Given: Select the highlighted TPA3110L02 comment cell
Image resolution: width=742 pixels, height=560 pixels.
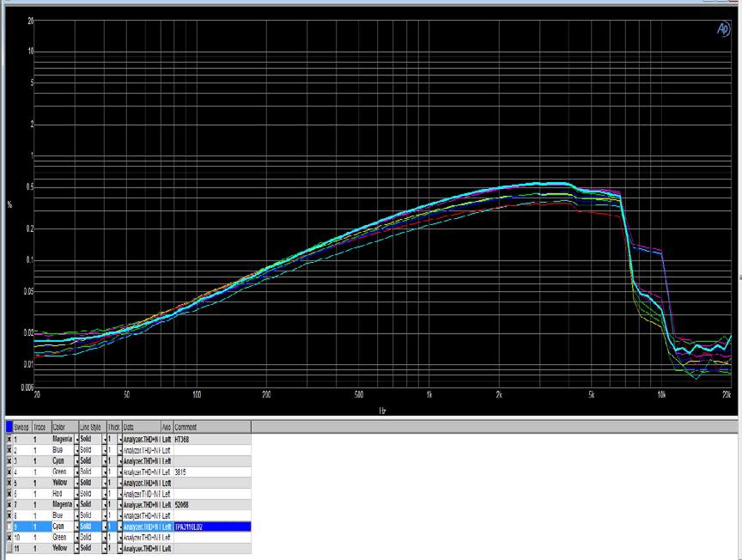Looking at the screenshot, I should (212, 526).
